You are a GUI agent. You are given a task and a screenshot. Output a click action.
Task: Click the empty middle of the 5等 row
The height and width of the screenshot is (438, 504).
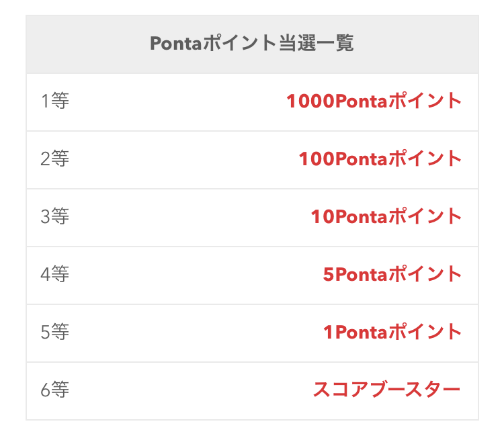(196, 333)
